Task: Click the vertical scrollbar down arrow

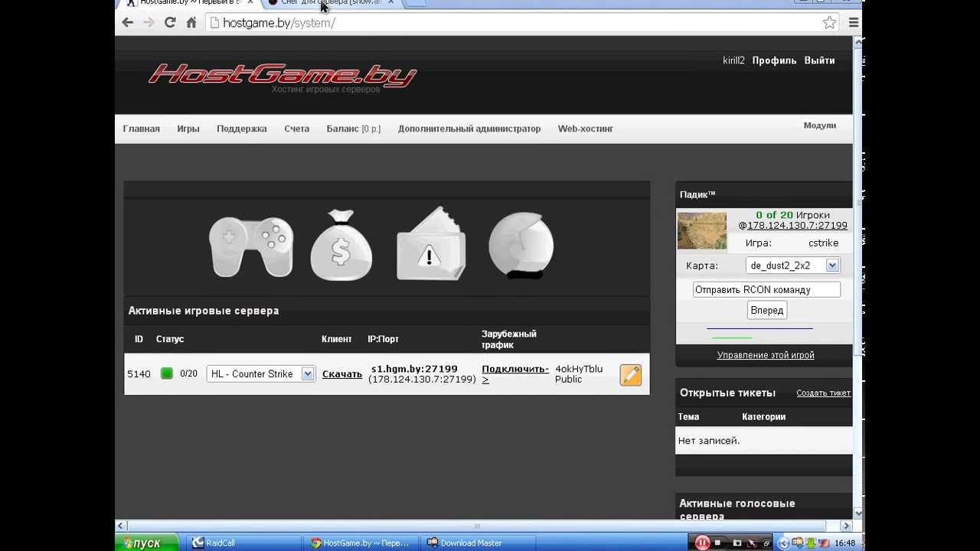Action: coord(858,513)
